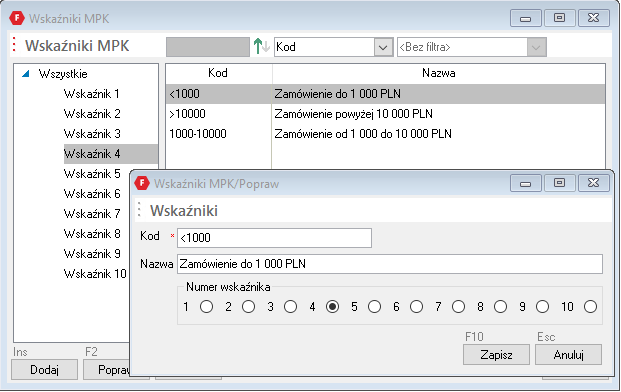Click into the Kod input field in dialog
The image size is (621, 392).
(274, 238)
